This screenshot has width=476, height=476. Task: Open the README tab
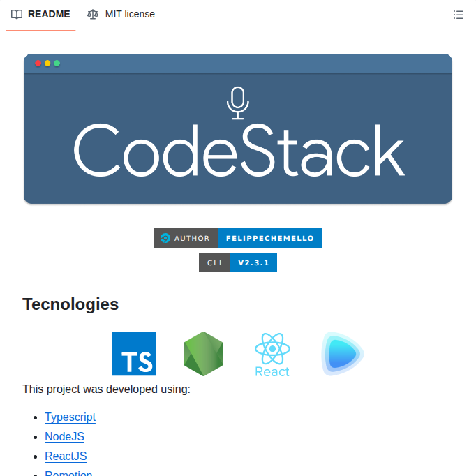tap(41, 14)
